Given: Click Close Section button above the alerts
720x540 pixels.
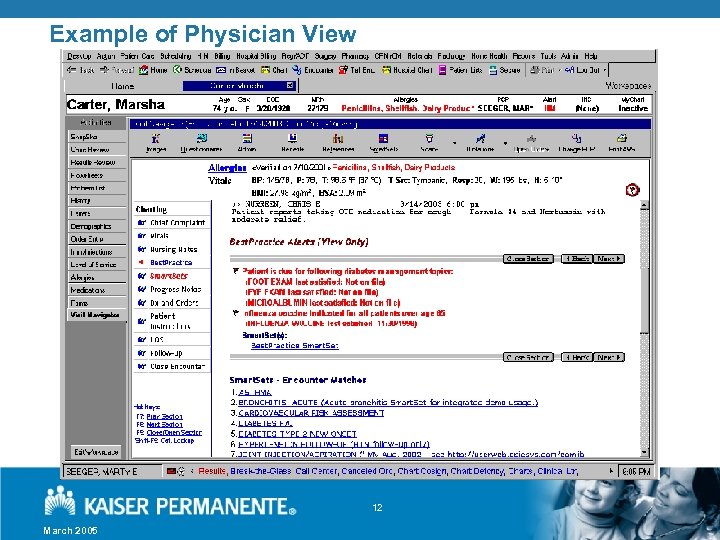Looking at the screenshot, I should click(x=528, y=259).
